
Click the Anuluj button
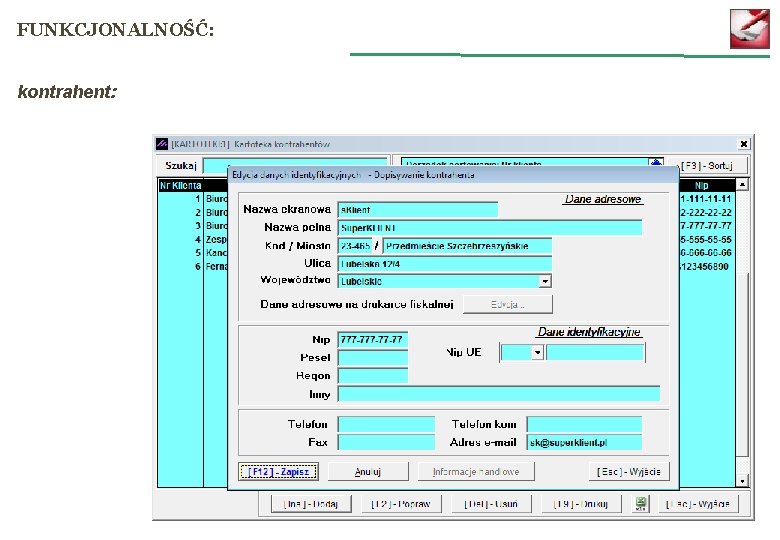click(368, 471)
